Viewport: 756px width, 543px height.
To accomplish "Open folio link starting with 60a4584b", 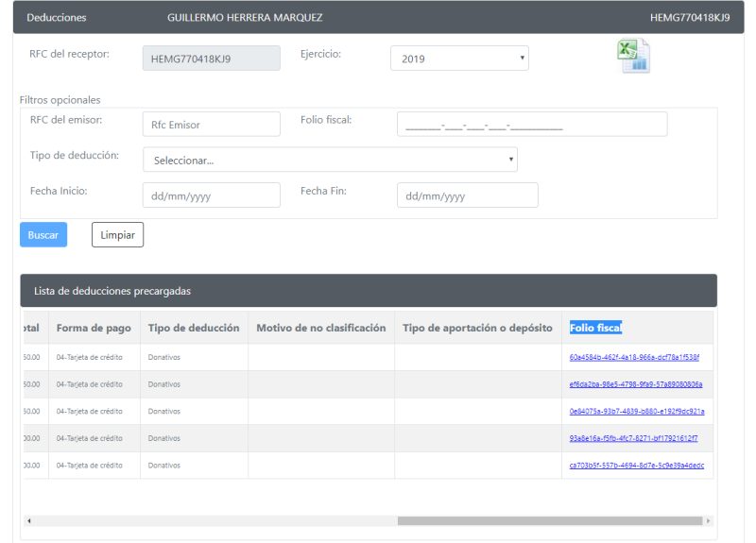I will (x=634, y=358).
